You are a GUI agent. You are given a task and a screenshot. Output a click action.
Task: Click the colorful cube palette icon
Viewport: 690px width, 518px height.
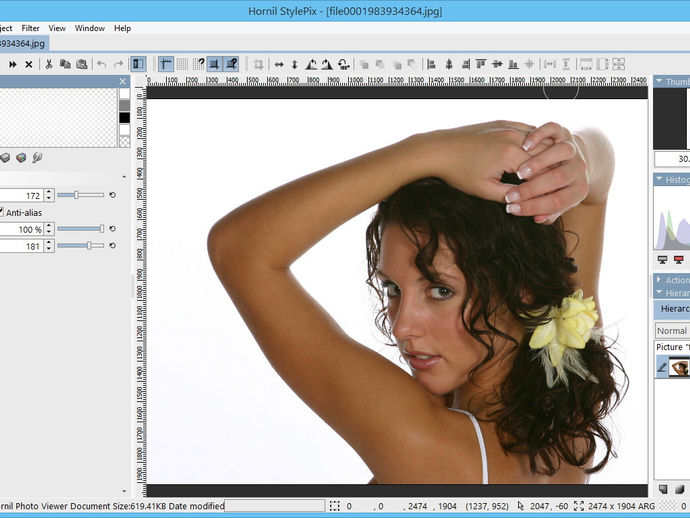pyautogui.click(x=21, y=158)
